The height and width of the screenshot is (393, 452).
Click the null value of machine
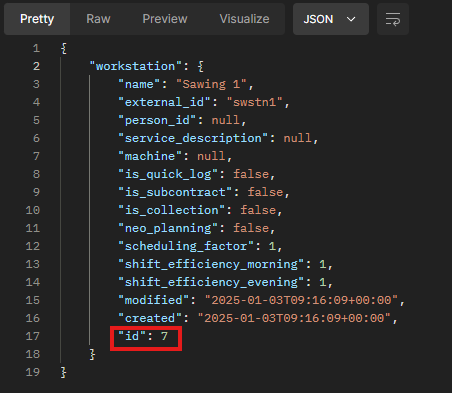point(211,156)
